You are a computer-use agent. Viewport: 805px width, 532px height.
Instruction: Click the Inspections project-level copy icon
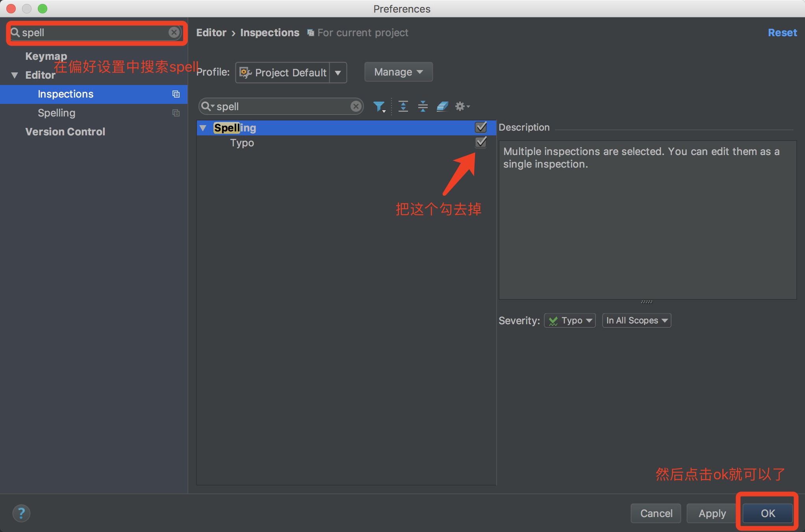176,94
